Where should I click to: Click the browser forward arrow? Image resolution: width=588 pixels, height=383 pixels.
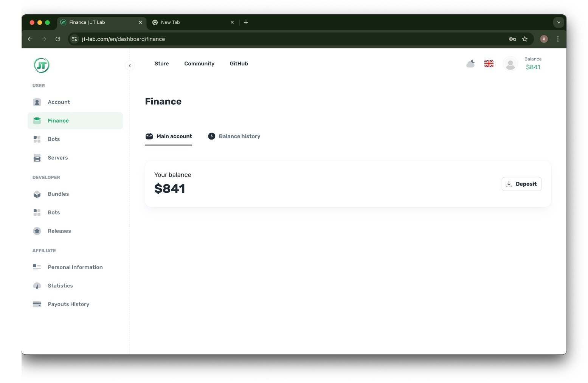tap(44, 39)
